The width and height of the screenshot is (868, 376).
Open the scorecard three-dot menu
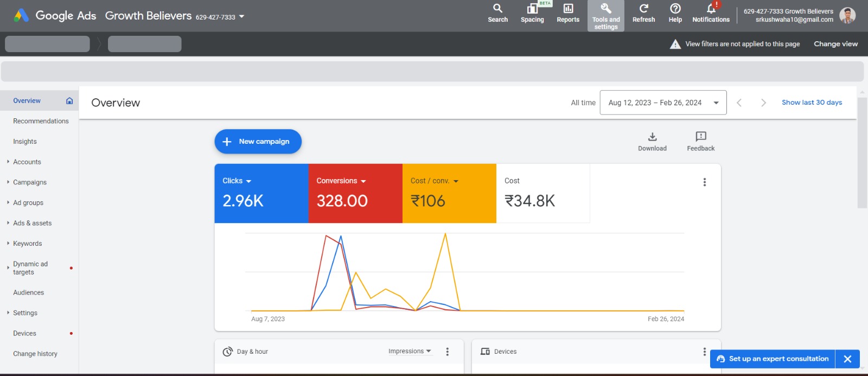coord(705,182)
